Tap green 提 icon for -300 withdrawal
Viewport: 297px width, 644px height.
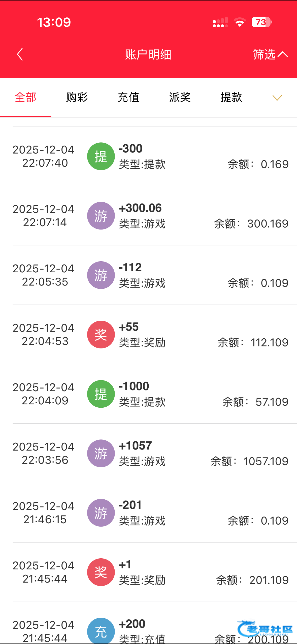pos(101,156)
